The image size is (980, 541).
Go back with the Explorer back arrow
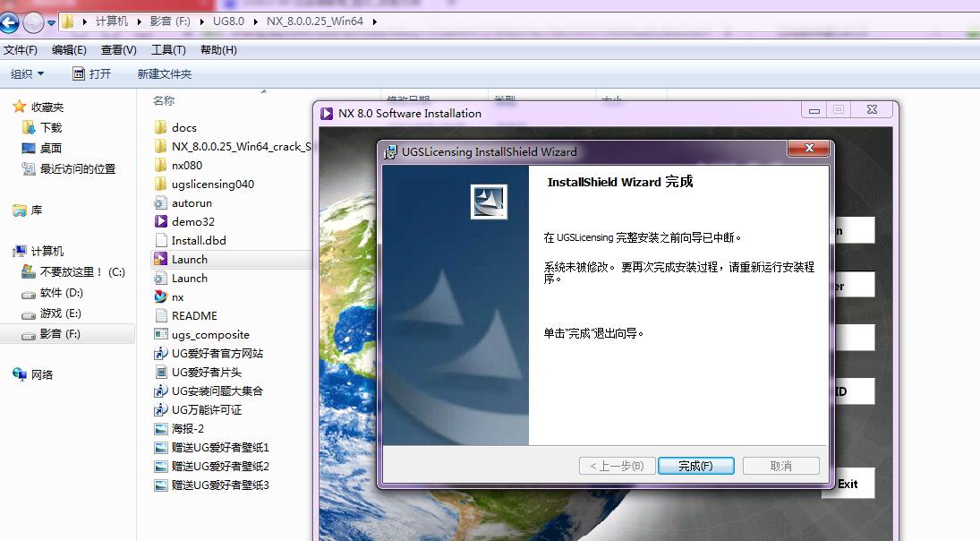coord(9,23)
